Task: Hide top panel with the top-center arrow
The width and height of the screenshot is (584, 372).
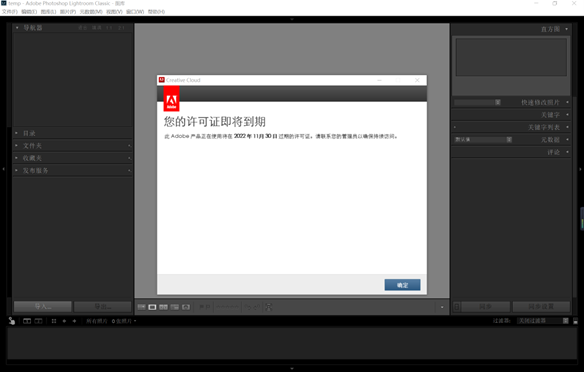Action: point(292,19)
